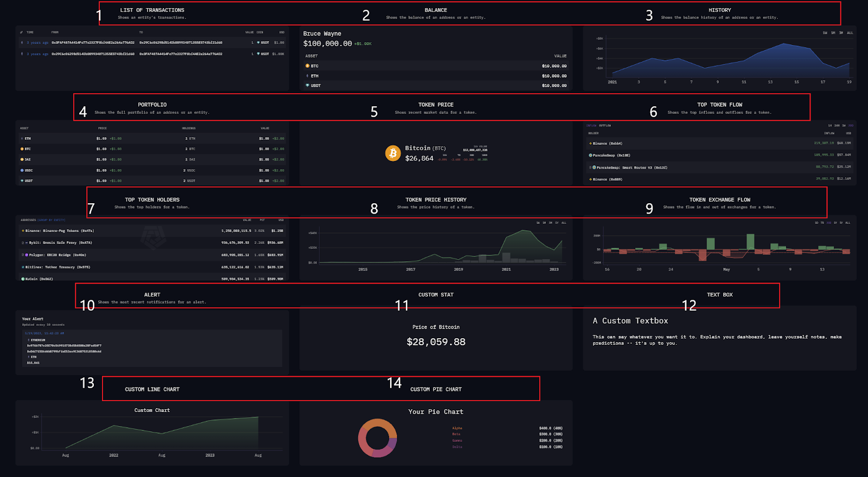Click logo beside PancakeSwap: Smart Router V3
The width and height of the screenshot is (868, 477).
pos(594,167)
